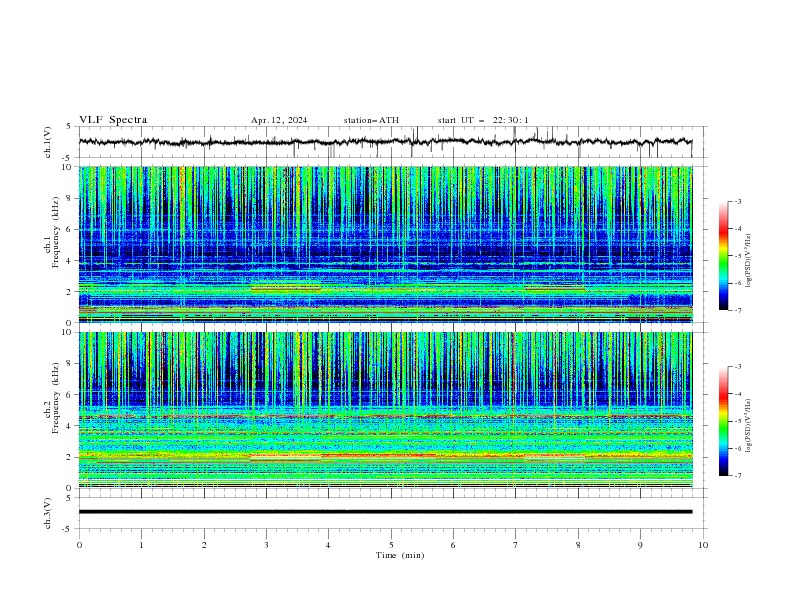Click the "Time (min)" axis label
This screenshot has height=612, width=792.
(x=400, y=555)
